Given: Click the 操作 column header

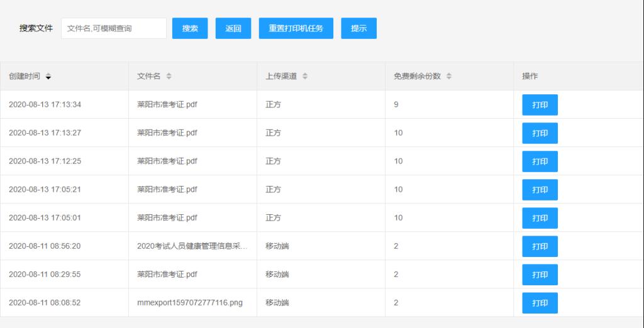Looking at the screenshot, I should click(530, 77).
